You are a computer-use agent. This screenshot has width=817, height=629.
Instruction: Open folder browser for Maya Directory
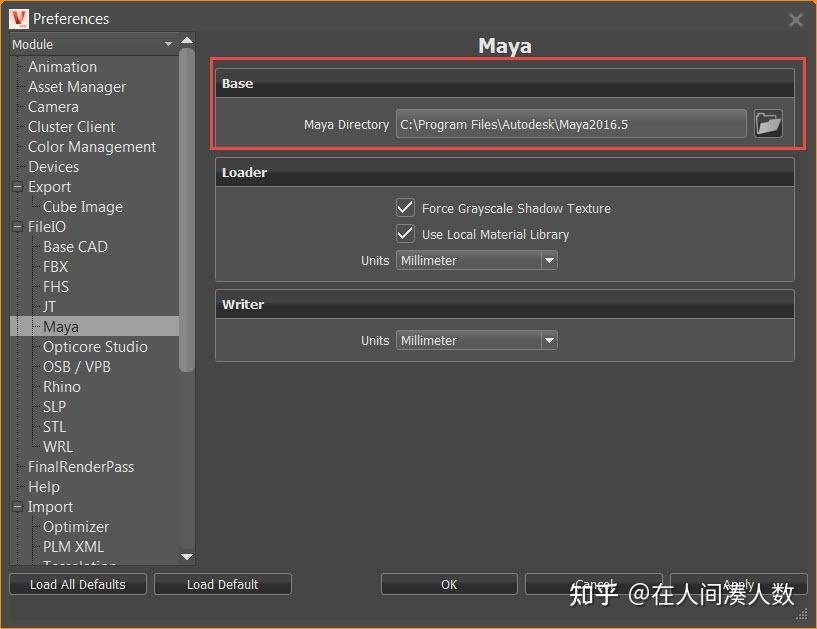[x=768, y=124]
